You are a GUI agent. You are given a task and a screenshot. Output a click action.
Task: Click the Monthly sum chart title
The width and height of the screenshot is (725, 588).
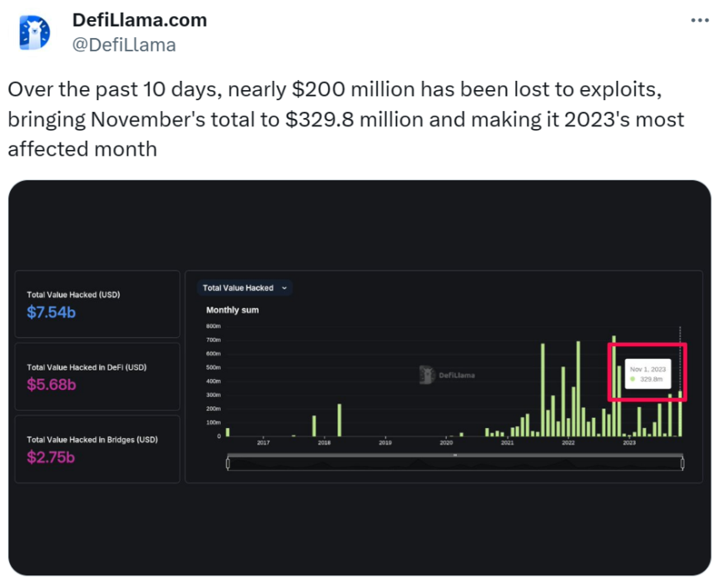tap(233, 310)
